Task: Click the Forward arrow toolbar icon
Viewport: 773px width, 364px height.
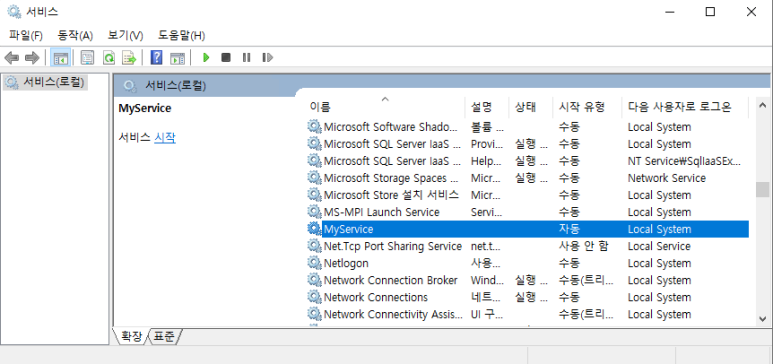Action: (32, 58)
